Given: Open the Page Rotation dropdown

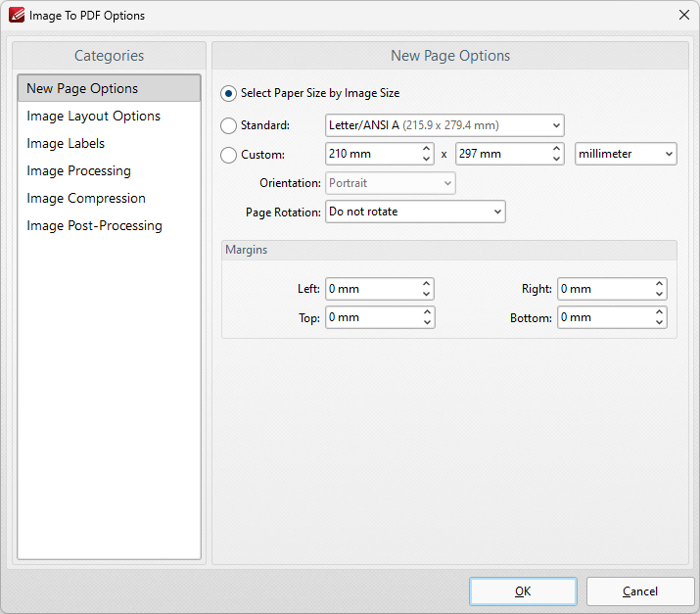Looking at the screenshot, I should [415, 212].
